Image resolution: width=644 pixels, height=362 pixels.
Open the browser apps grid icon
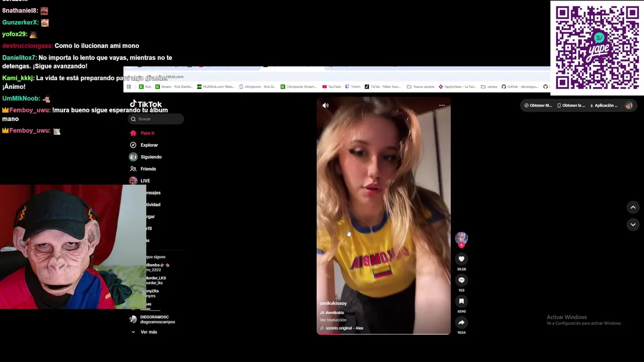pos(129,86)
